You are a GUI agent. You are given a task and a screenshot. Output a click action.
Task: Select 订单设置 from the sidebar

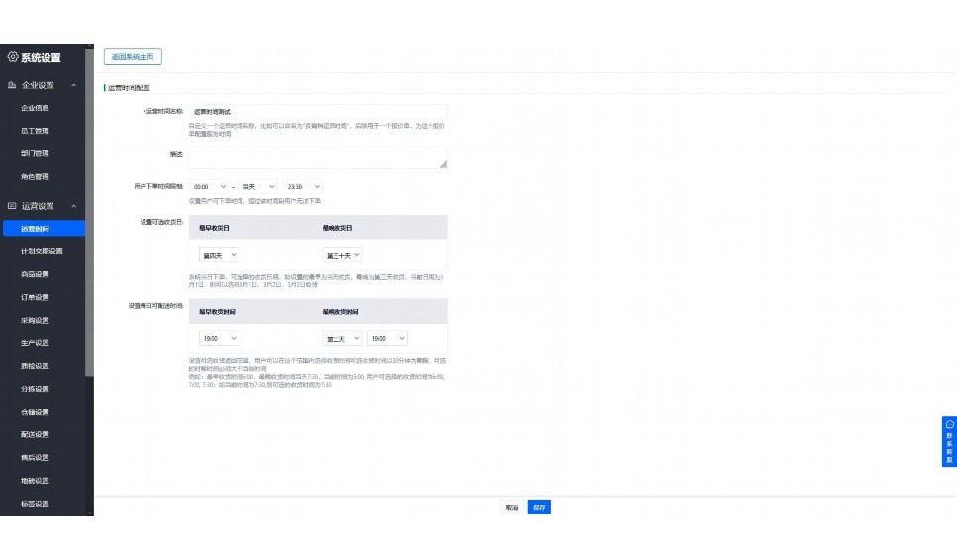(36, 297)
